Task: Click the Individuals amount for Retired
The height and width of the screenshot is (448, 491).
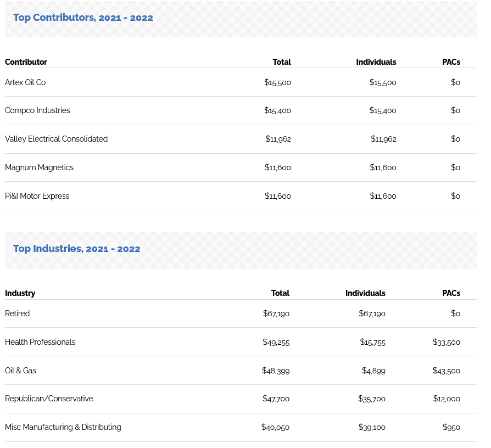Action: [372, 313]
